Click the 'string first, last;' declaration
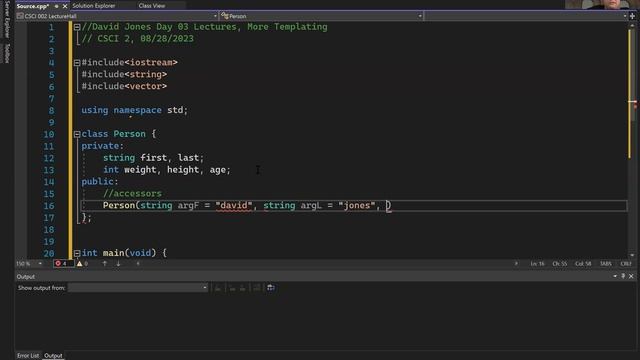The height and width of the screenshot is (360, 640). pos(153,158)
